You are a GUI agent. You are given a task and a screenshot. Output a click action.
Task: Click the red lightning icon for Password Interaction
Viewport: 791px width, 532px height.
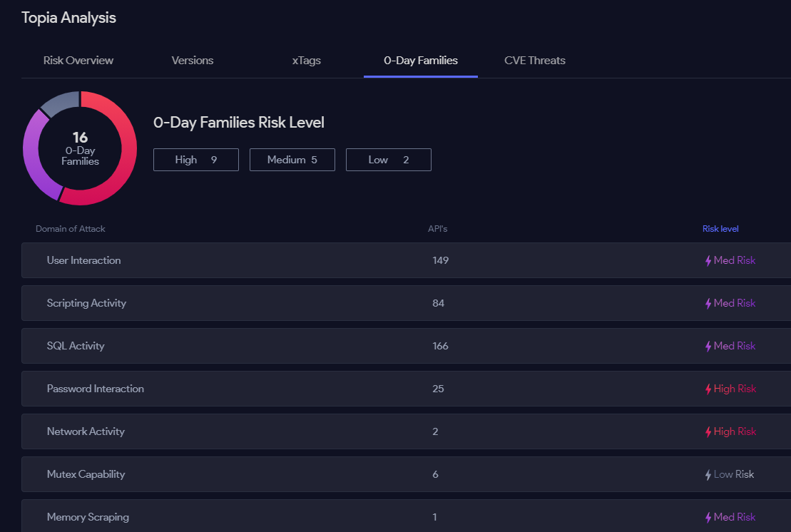(708, 389)
